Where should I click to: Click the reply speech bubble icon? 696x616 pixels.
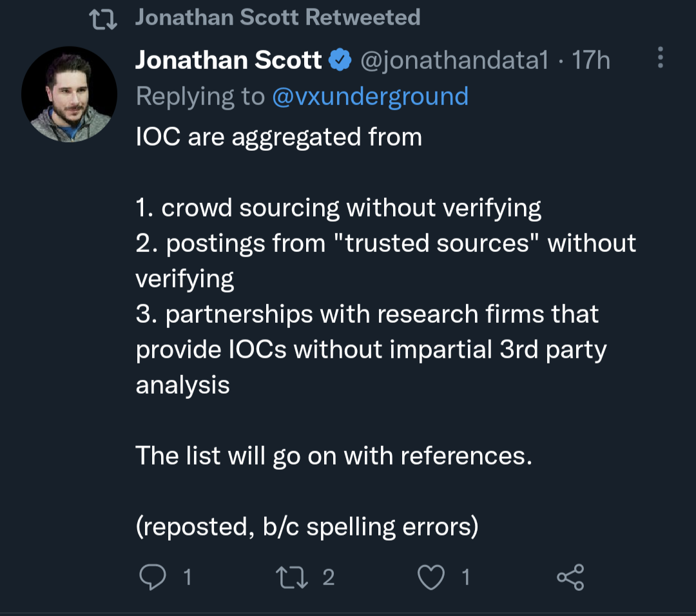(x=153, y=577)
